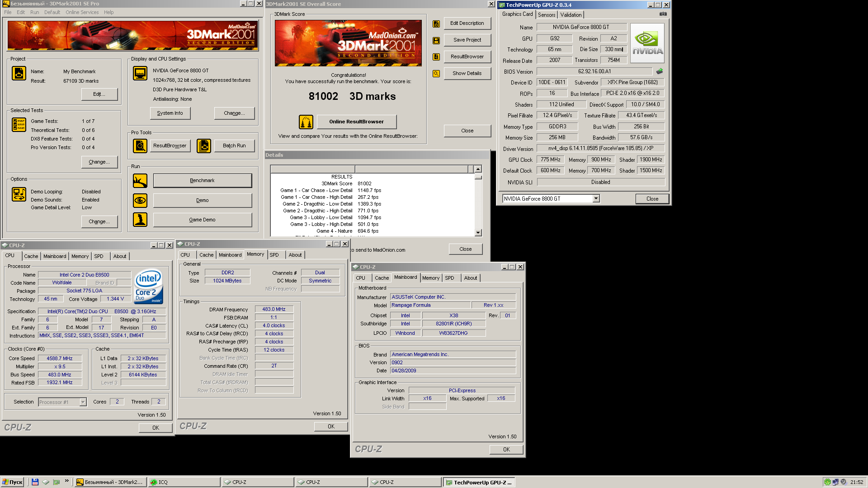Image resolution: width=868 pixels, height=488 pixels.
Task: Click the ResultBrowser icon in Overall Score window
Action: pyautogui.click(x=436, y=57)
